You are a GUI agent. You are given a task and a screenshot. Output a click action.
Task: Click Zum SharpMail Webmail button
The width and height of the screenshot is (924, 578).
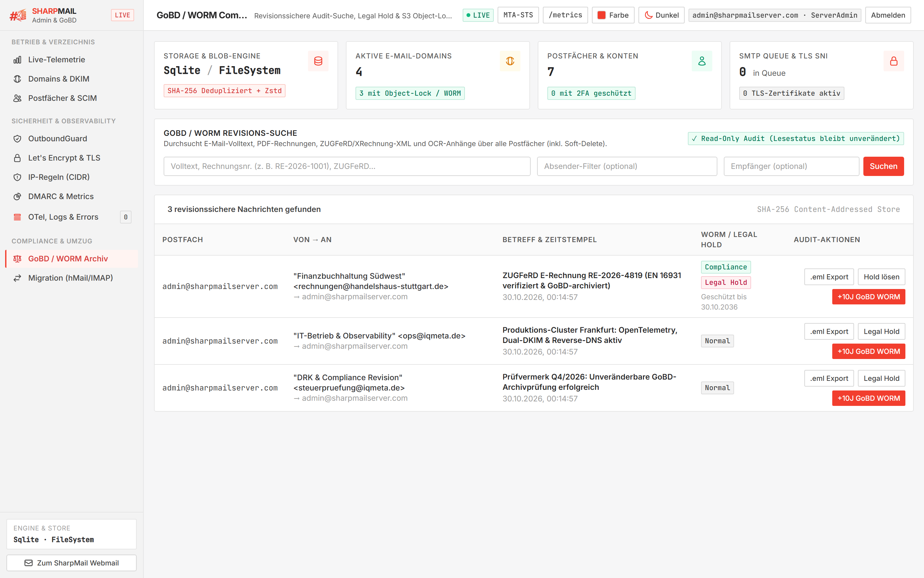72,563
